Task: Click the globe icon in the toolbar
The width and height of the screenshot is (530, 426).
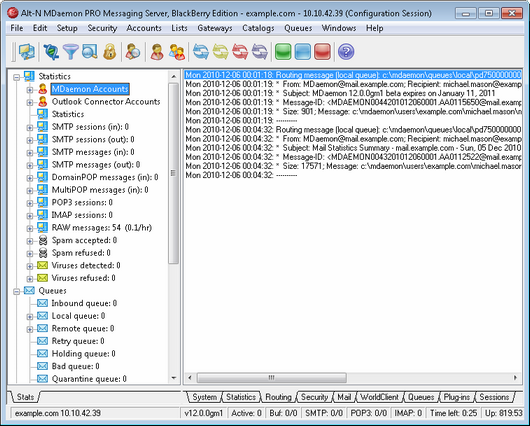Action: click(51, 52)
